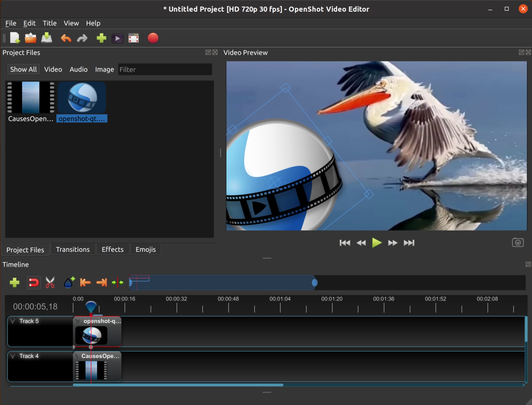Click the play button in preview
This screenshot has height=405, width=532.
click(376, 243)
